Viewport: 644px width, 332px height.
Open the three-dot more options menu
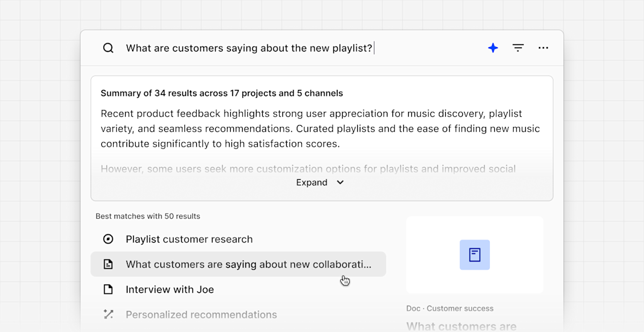pyautogui.click(x=543, y=48)
